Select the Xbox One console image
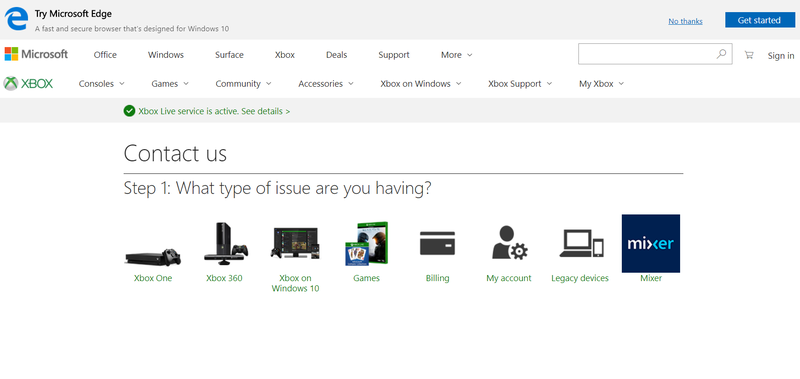The width and height of the screenshot is (800, 379). click(153, 257)
